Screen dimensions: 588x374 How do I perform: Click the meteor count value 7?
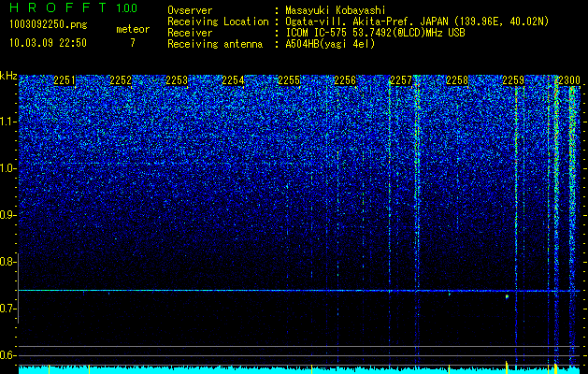pos(133,43)
